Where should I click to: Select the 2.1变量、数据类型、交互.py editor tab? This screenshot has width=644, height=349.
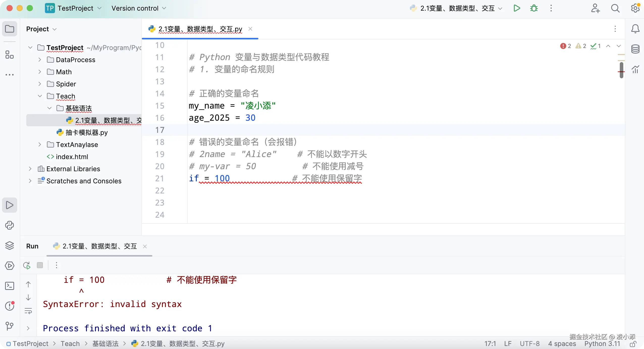tap(200, 29)
